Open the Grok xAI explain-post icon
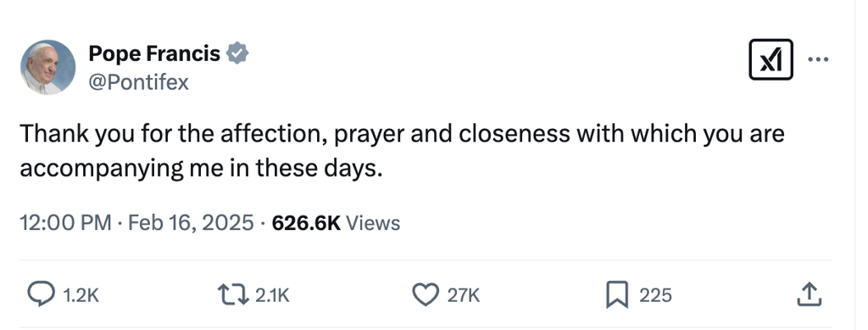 click(x=771, y=59)
